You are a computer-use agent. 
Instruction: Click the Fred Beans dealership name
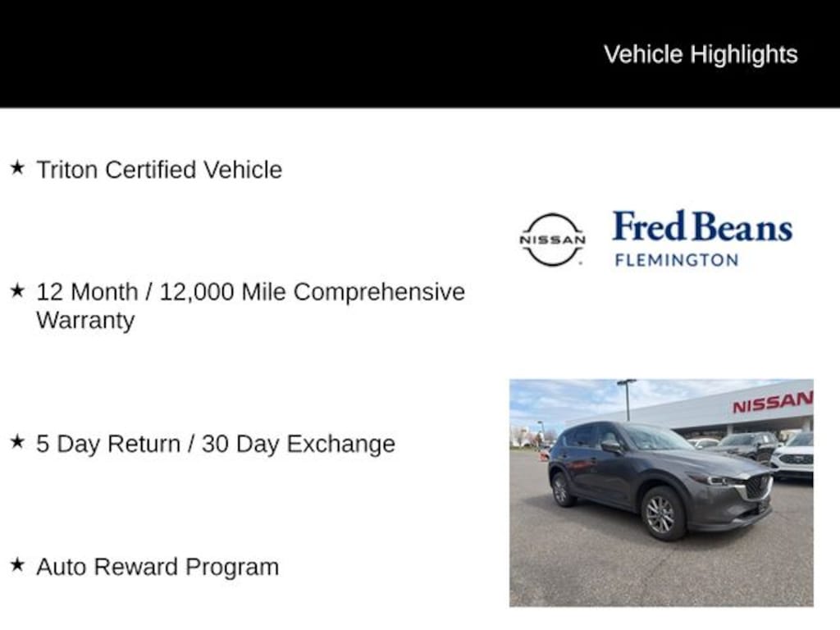tap(702, 227)
